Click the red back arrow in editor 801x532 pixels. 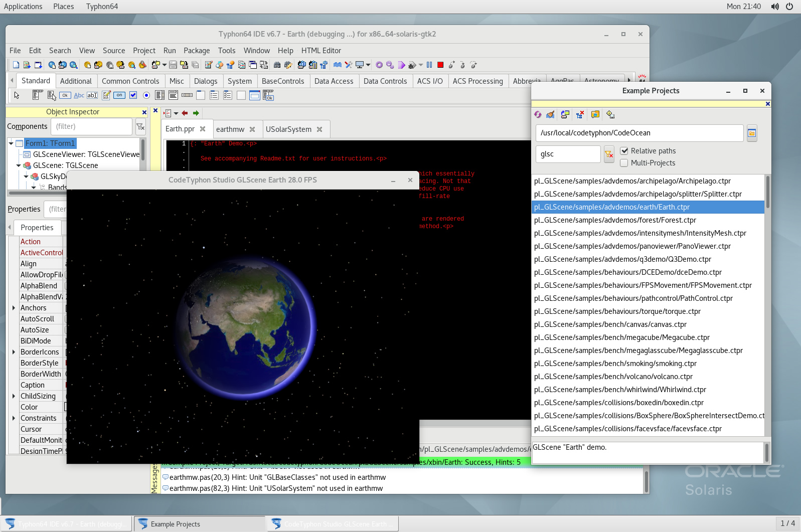(x=185, y=113)
